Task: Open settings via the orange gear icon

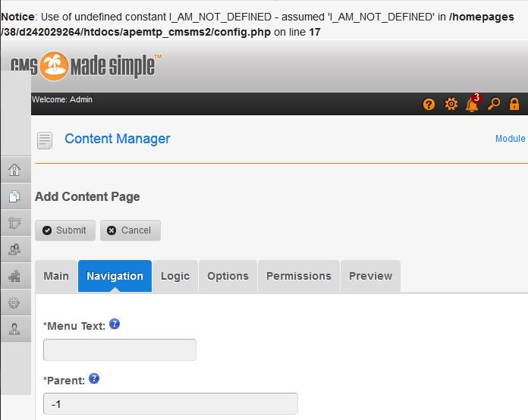Action: [451, 105]
